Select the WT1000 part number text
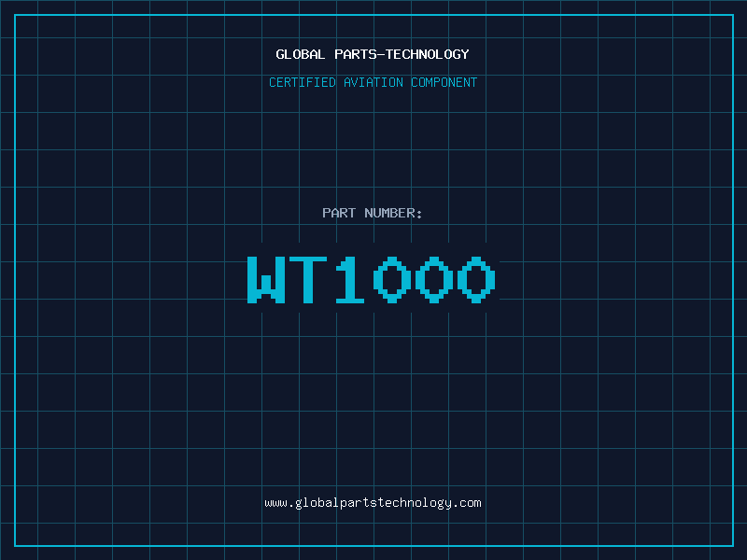This screenshot has width=747, height=560. [x=372, y=279]
